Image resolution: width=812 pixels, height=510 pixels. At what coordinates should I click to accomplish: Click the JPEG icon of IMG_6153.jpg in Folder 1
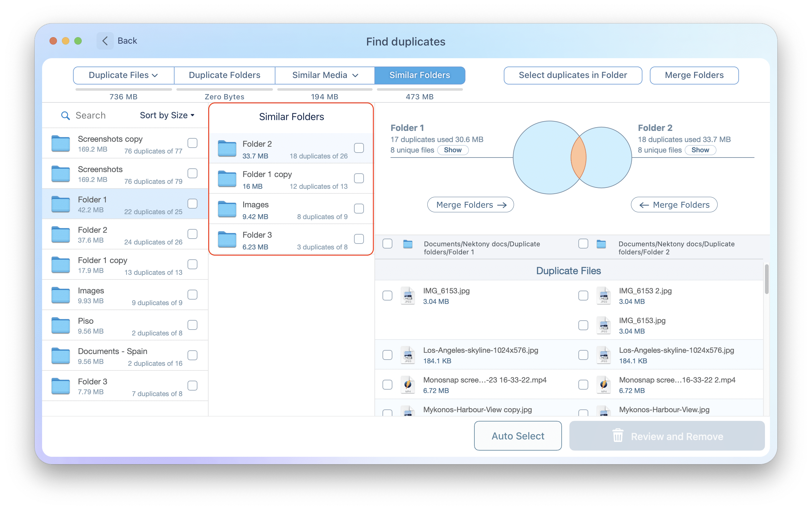pyautogui.click(x=408, y=296)
